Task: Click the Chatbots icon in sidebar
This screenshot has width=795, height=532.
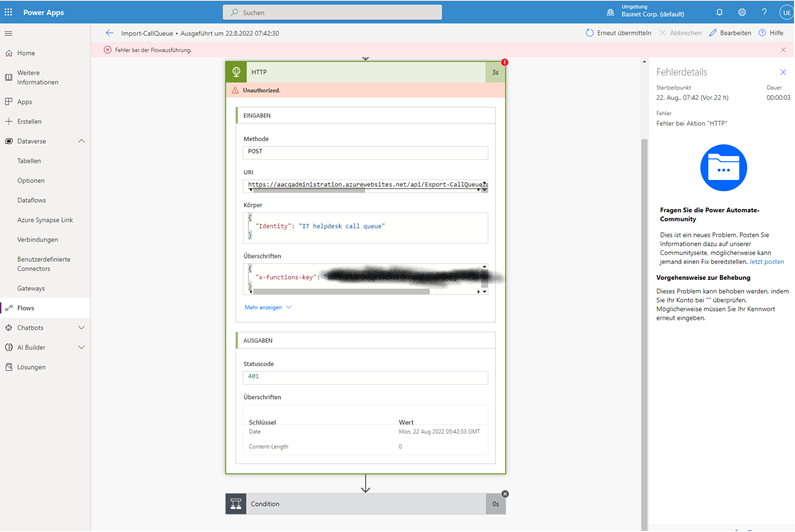Action: 9,328
